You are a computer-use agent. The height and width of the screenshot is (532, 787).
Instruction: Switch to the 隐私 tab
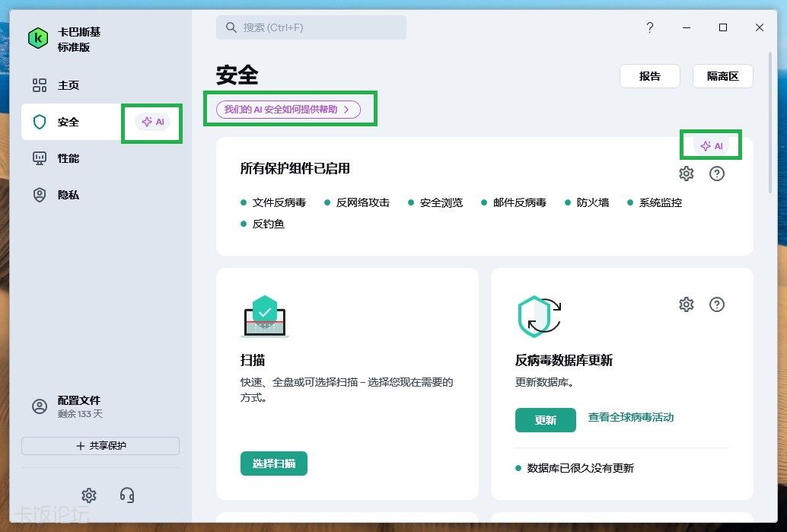pyautogui.click(x=101, y=195)
